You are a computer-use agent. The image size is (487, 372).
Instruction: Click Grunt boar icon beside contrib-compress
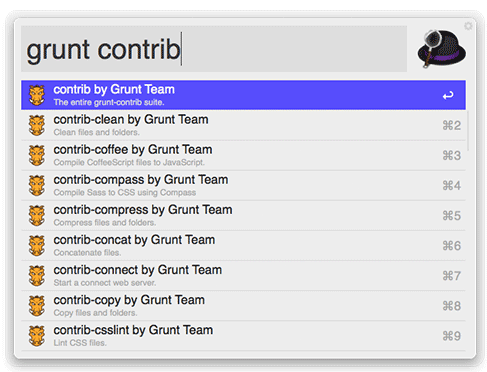(37, 216)
